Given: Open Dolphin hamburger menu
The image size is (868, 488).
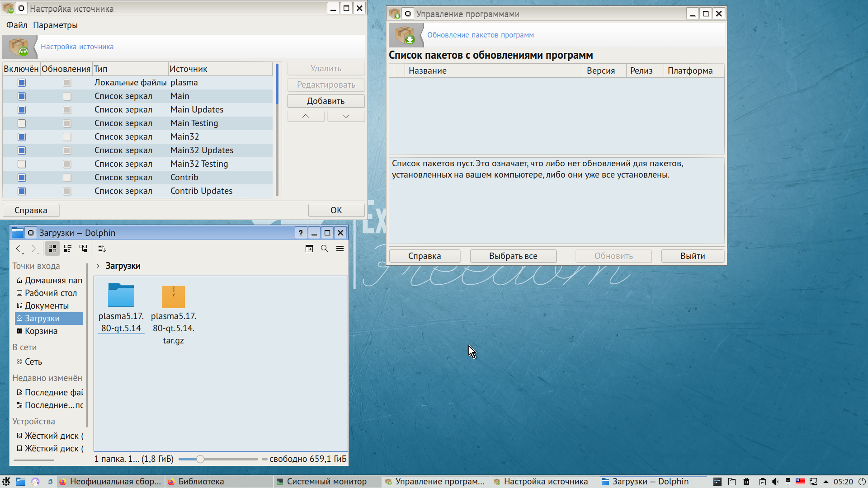Looking at the screenshot, I should click(x=340, y=249).
